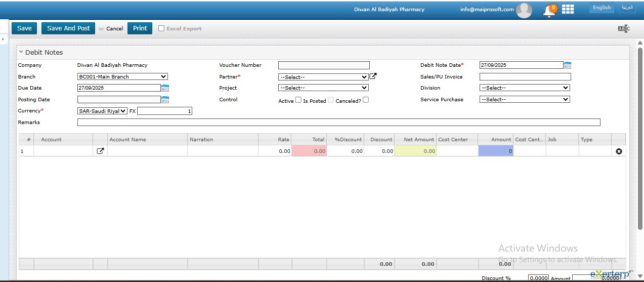Viewport: 644px width, 282px height.
Task: Switch language to English
Action: (602, 8)
